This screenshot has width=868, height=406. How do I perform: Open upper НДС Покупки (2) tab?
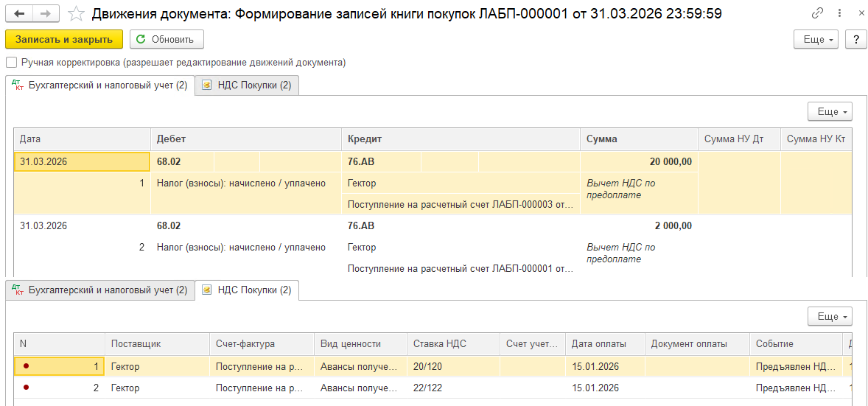[247, 86]
